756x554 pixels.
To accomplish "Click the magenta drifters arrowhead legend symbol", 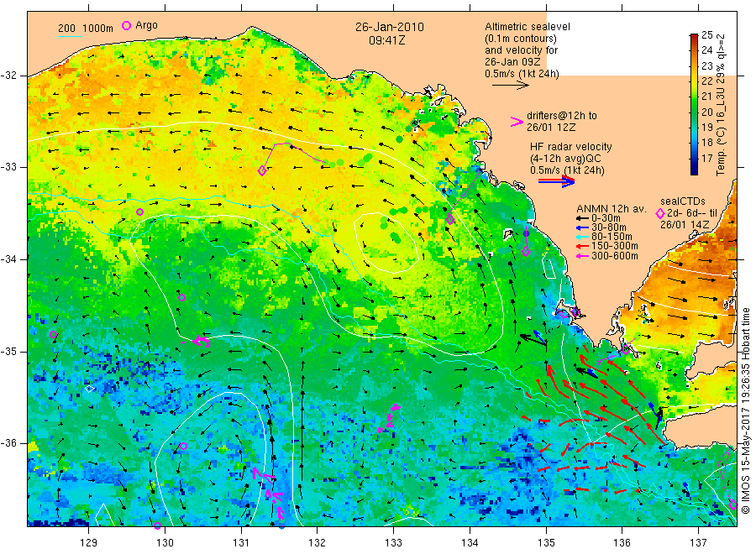I will (517, 122).
